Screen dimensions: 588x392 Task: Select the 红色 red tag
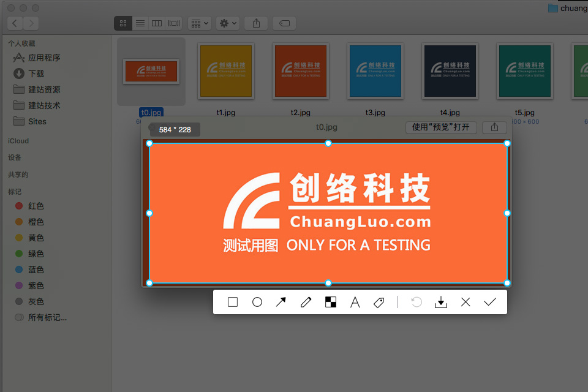coord(36,206)
